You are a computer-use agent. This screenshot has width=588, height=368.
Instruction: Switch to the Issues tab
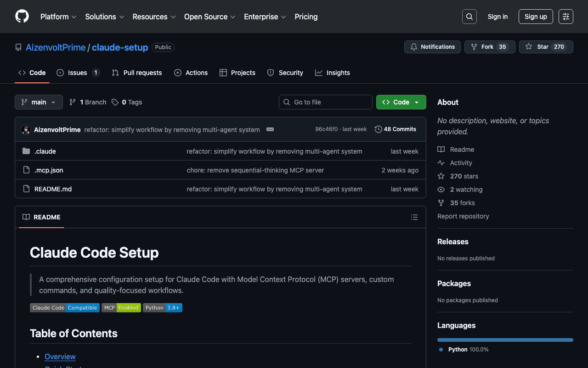click(x=78, y=73)
